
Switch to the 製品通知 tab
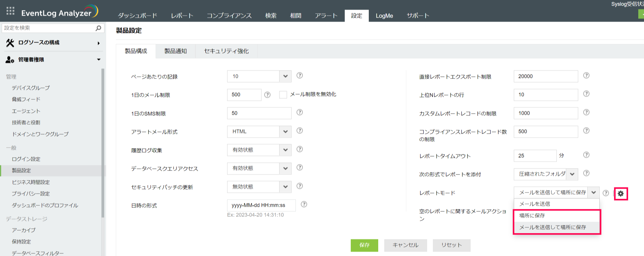click(x=175, y=51)
